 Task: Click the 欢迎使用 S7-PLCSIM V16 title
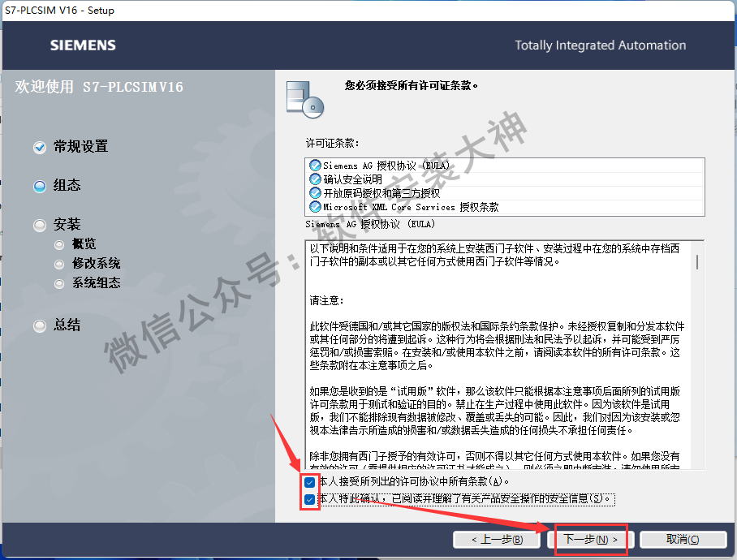click(x=99, y=87)
